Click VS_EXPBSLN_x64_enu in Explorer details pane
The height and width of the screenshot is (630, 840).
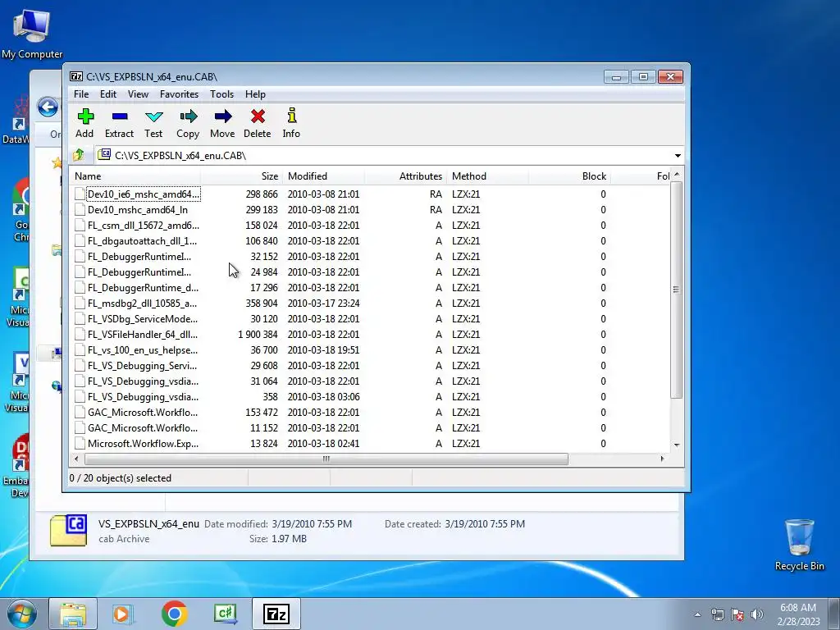coord(148,524)
